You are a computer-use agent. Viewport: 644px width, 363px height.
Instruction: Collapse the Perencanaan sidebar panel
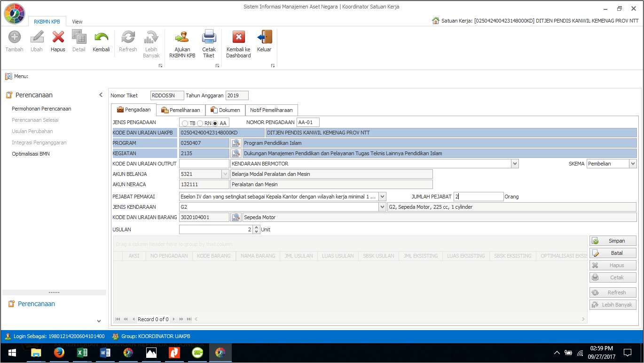coord(101,95)
